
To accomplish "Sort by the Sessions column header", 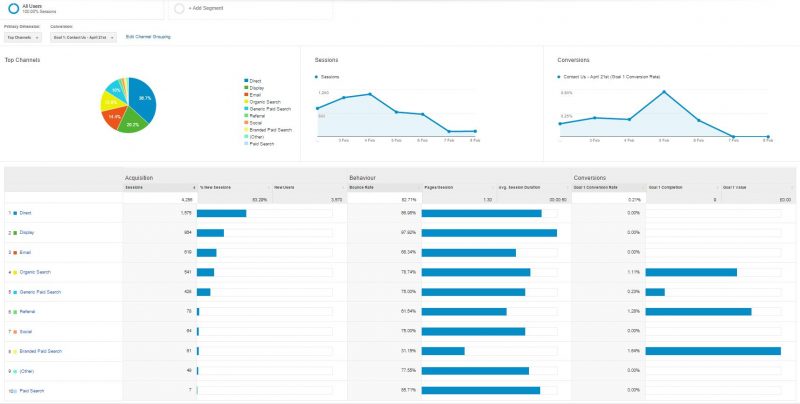I will [159, 188].
